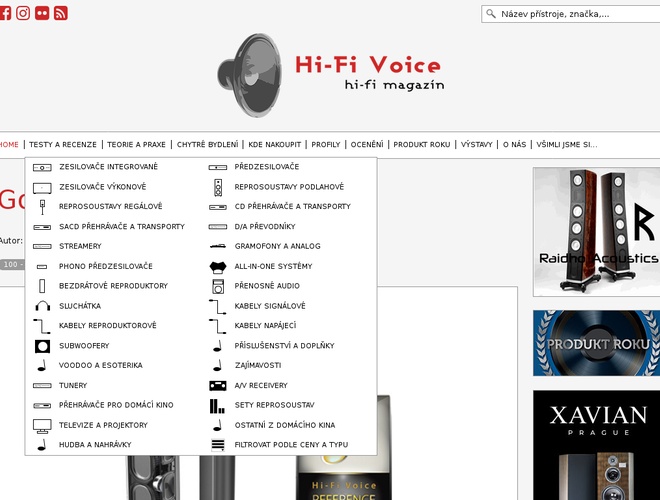
Task: Open the Teorie a praxe menu
Action: pyautogui.click(x=136, y=144)
